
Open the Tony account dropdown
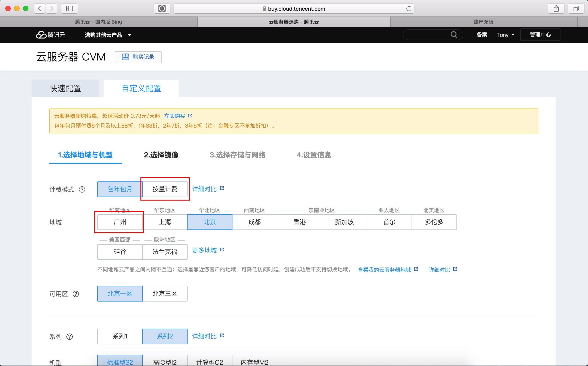(x=505, y=35)
